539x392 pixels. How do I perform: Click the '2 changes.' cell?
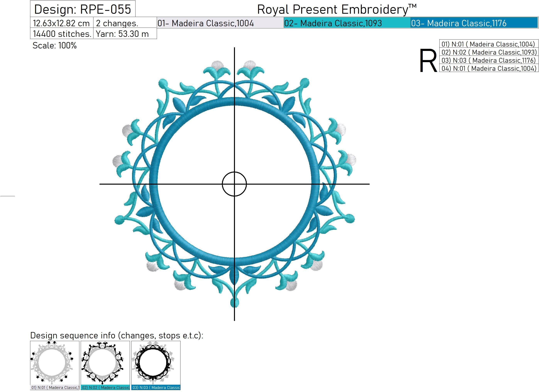click(x=125, y=23)
